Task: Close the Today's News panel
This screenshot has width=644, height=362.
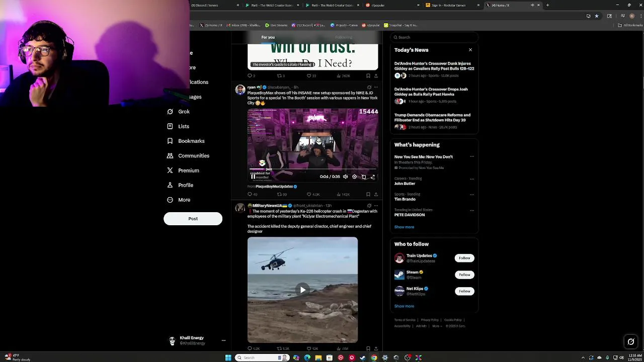Action: 470,50
